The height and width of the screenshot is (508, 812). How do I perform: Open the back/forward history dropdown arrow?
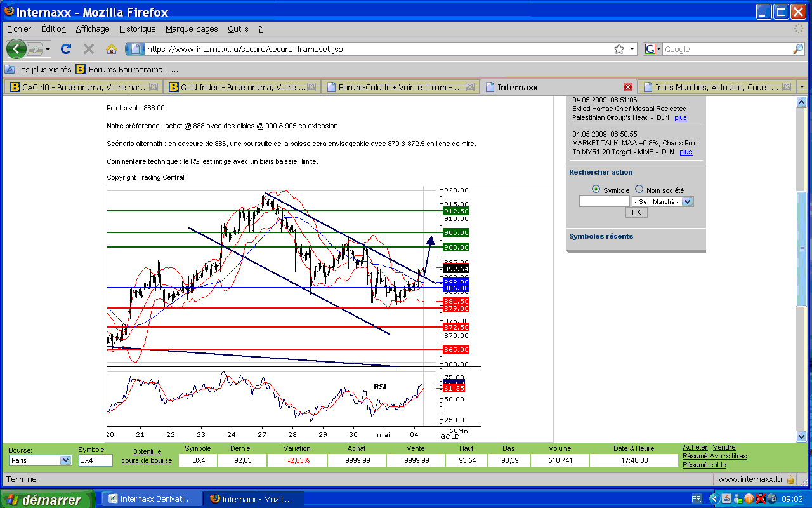click(48, 49)
